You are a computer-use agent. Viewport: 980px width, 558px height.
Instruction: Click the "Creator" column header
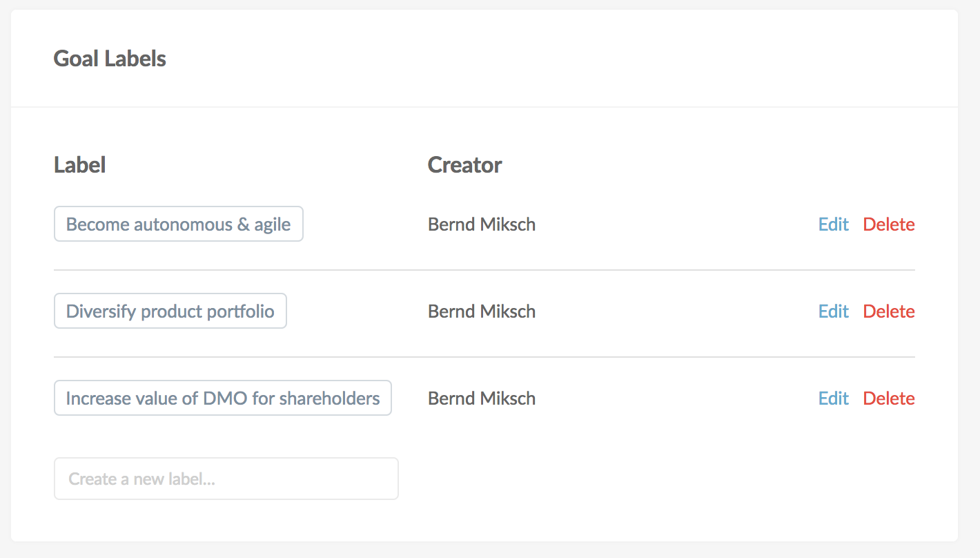465,165
